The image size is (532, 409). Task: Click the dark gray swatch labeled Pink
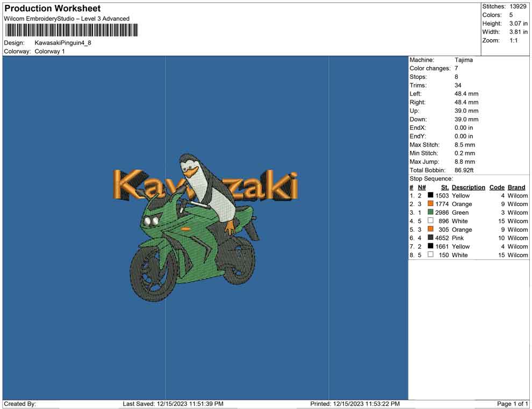pos(430,238)
